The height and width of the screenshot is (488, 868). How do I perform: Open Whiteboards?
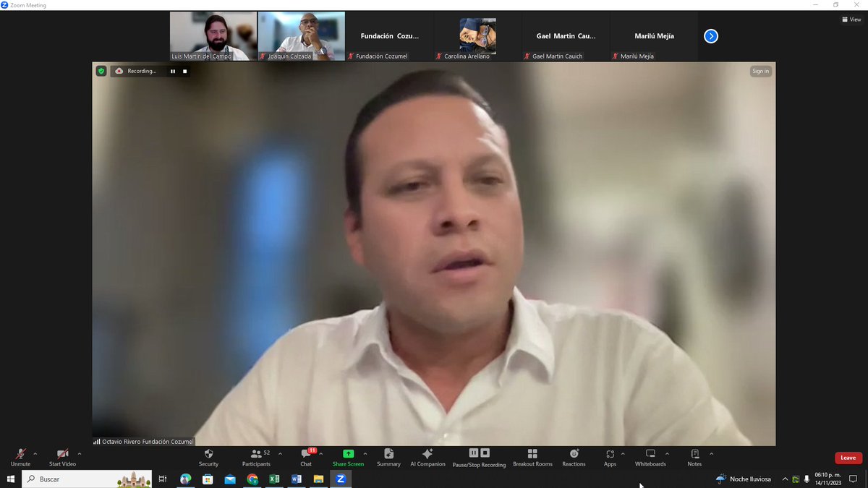click(650, 458)
